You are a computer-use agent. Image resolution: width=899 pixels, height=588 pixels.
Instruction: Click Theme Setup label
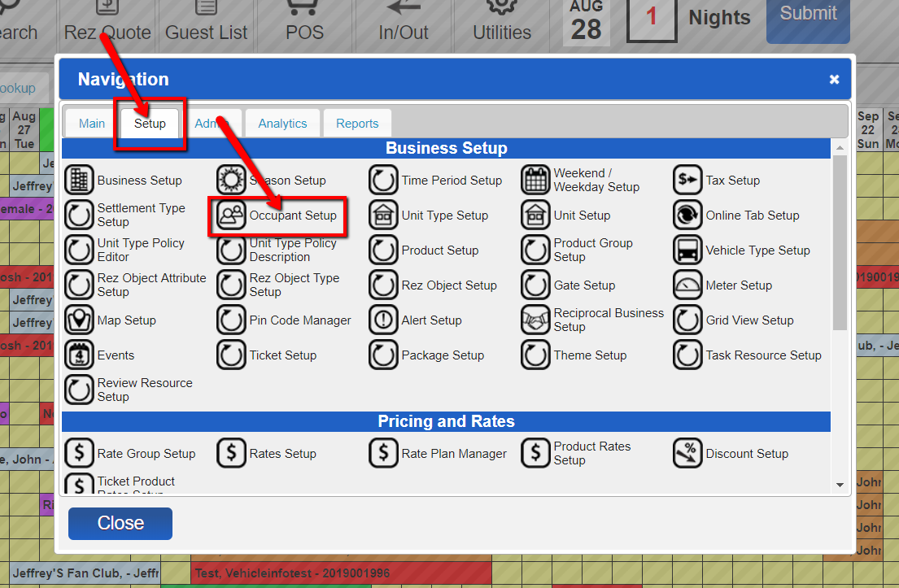point(590,355)
